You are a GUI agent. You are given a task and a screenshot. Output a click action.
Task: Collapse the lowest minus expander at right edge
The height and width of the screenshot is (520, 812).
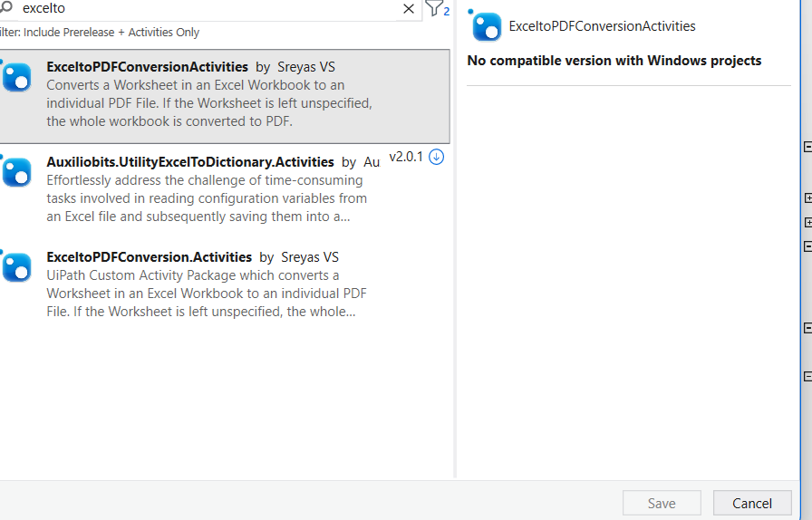[807, 377]
